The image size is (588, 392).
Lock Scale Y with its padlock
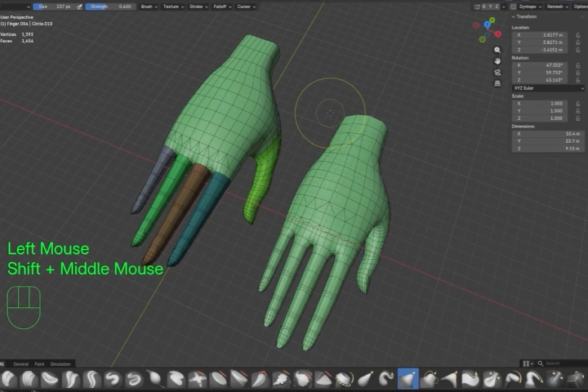tap(578, 111)
